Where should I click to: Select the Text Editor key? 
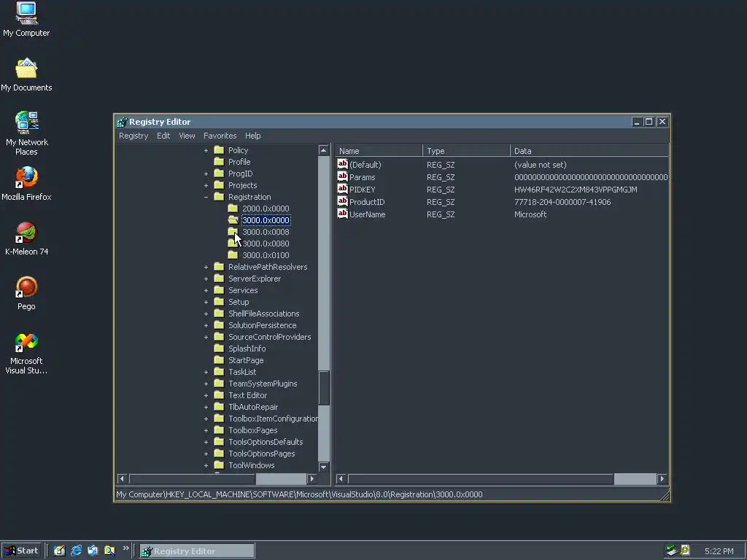click(x=247, y=395)
